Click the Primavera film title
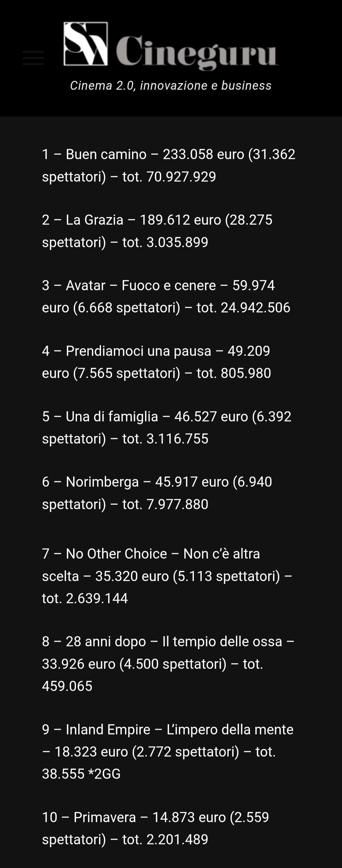 [x=105, y=817]
